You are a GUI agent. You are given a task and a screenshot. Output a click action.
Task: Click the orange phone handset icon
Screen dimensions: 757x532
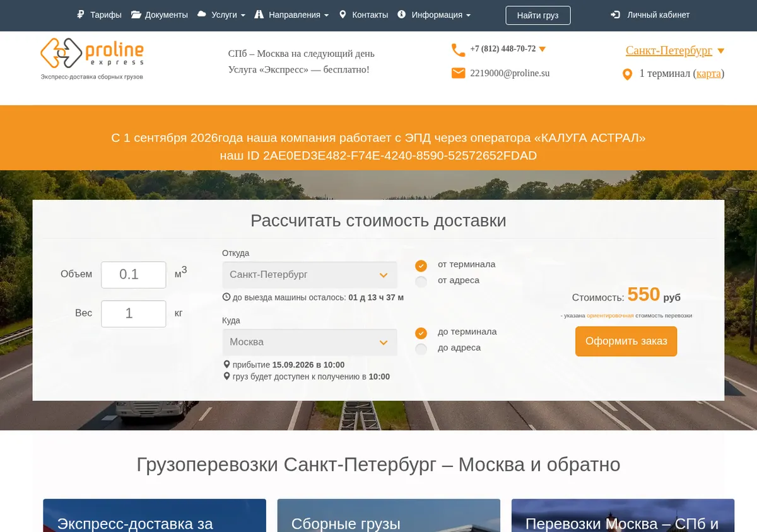[x=458, y=50]
